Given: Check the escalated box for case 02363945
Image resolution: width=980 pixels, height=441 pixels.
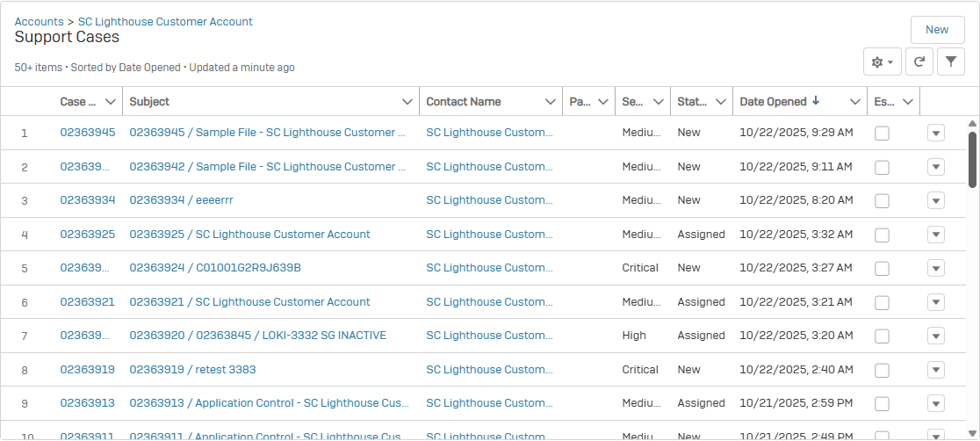Looking at the screenshot, I should pyautogui.click(x=882, y=133).
